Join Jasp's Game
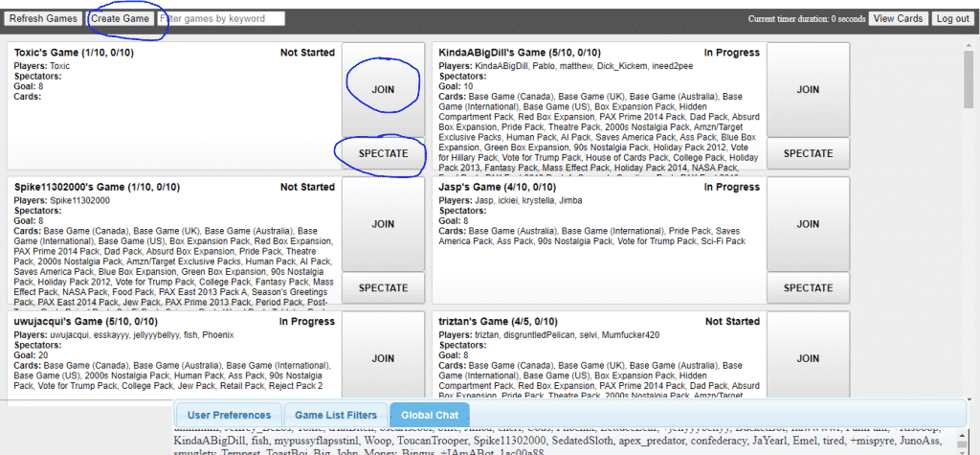The height and width of the screenshot is (455, 980). 808,224
